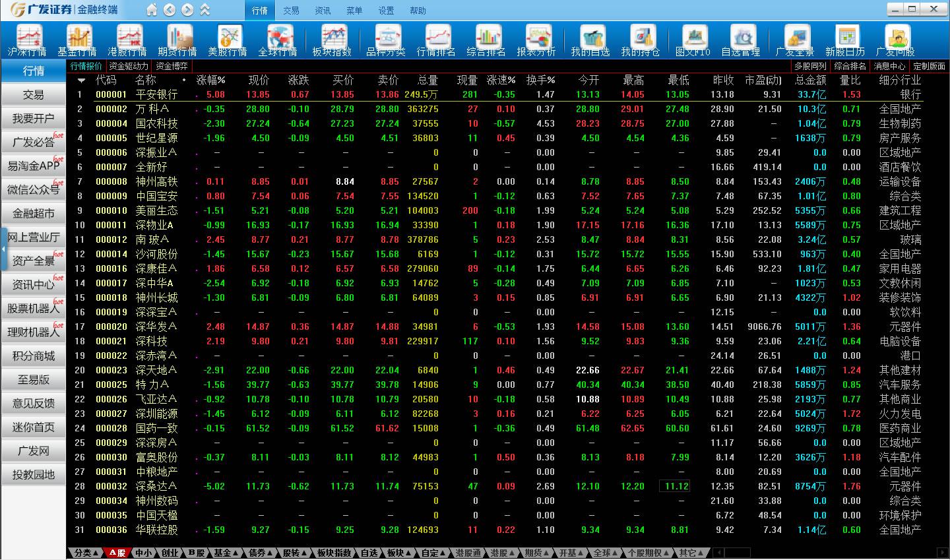
Task: Open the 新股日历 IPO calendar icon
Action: (x=845, y=40)
